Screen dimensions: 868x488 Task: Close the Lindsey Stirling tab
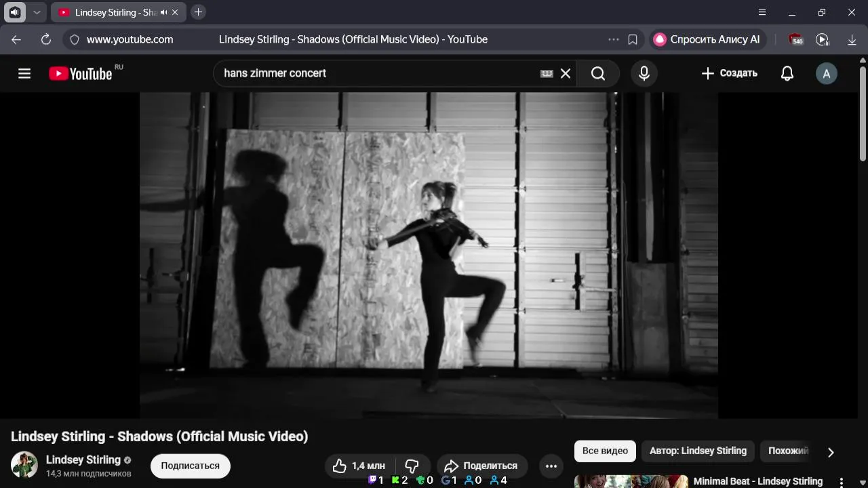[x=175, y=12]
